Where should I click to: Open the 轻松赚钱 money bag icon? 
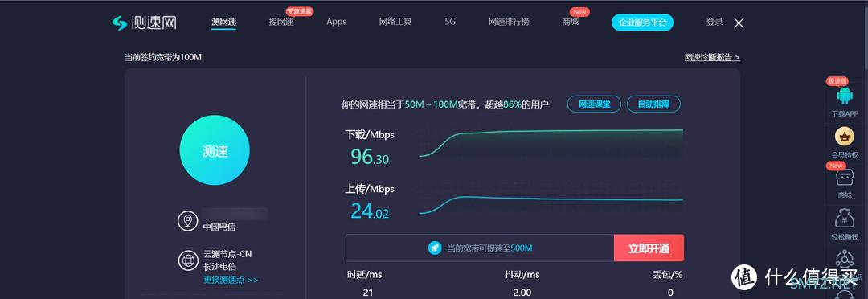coord(845,218)
